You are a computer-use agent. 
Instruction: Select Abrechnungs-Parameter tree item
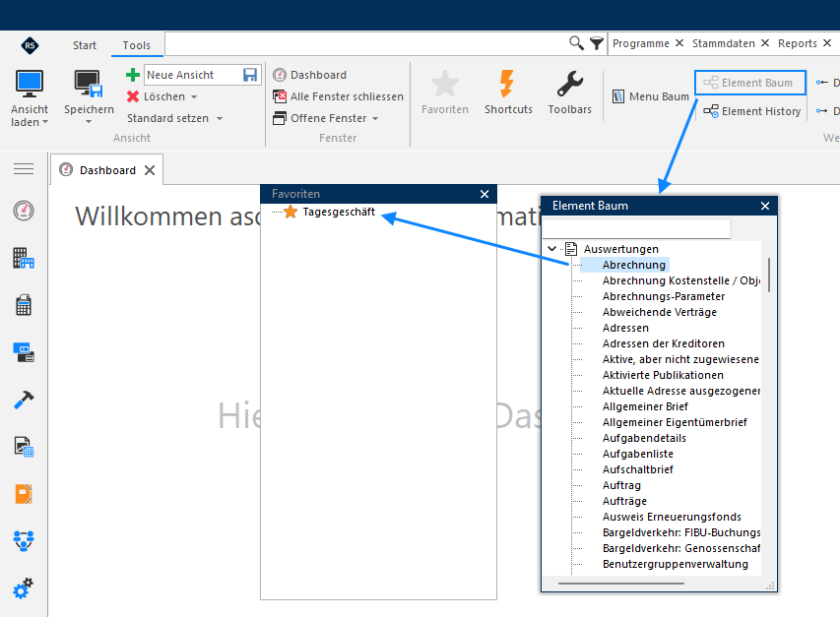coord(663,296)
